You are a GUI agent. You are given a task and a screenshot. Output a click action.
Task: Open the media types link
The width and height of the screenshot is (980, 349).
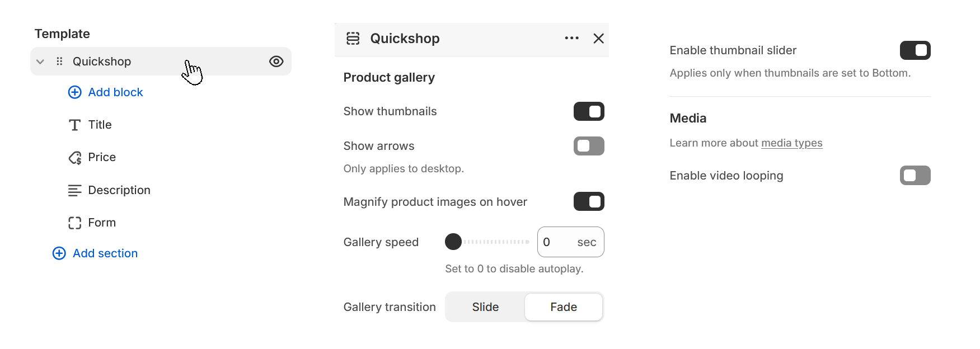point(792,143)
